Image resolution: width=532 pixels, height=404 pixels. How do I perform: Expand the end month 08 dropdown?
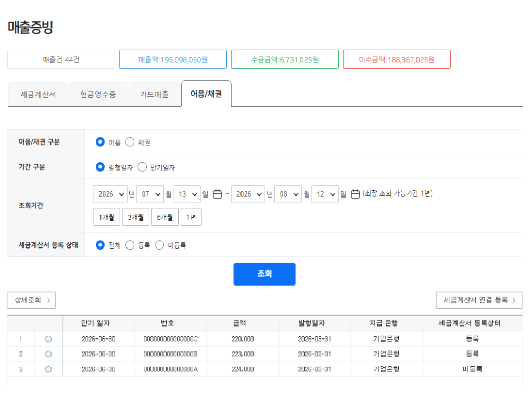point(288,194)
